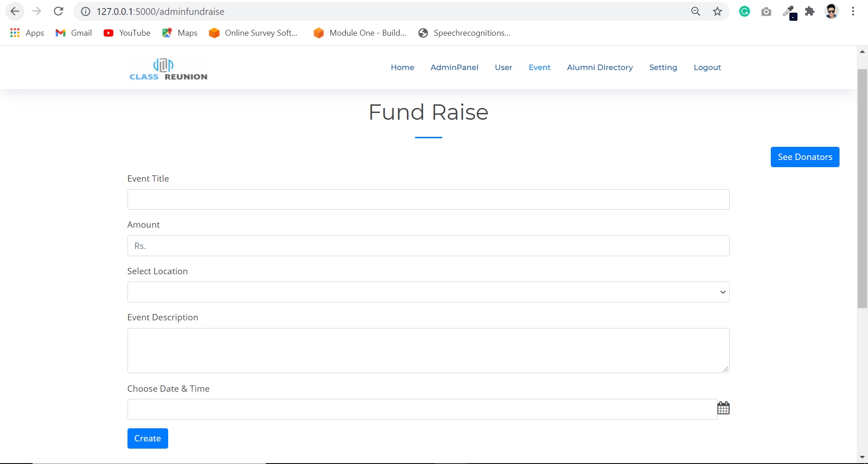
Task: Reload the page with the refresh icon
Action: (x=58, y=11)
